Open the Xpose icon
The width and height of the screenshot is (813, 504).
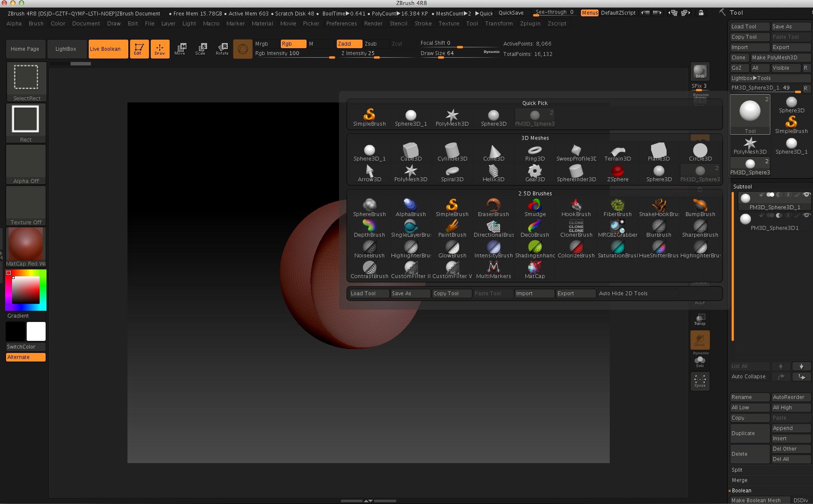700,381
